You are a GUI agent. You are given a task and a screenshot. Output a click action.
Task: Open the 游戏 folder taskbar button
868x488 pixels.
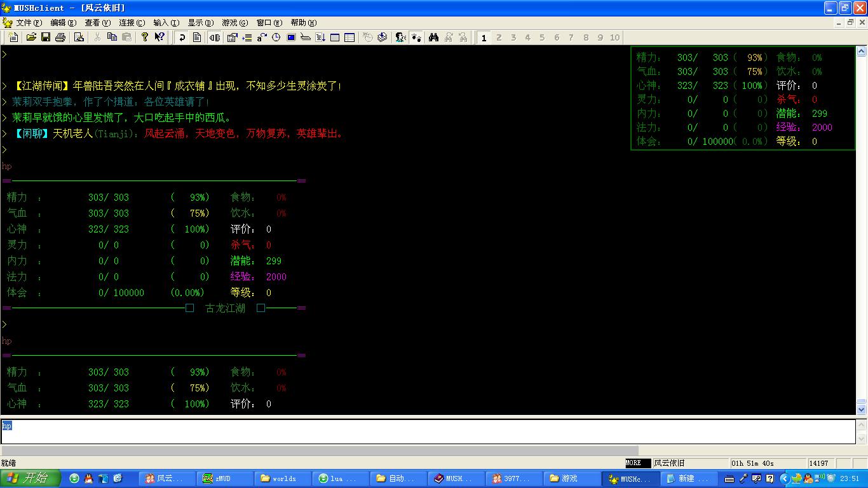pos(571,478)
